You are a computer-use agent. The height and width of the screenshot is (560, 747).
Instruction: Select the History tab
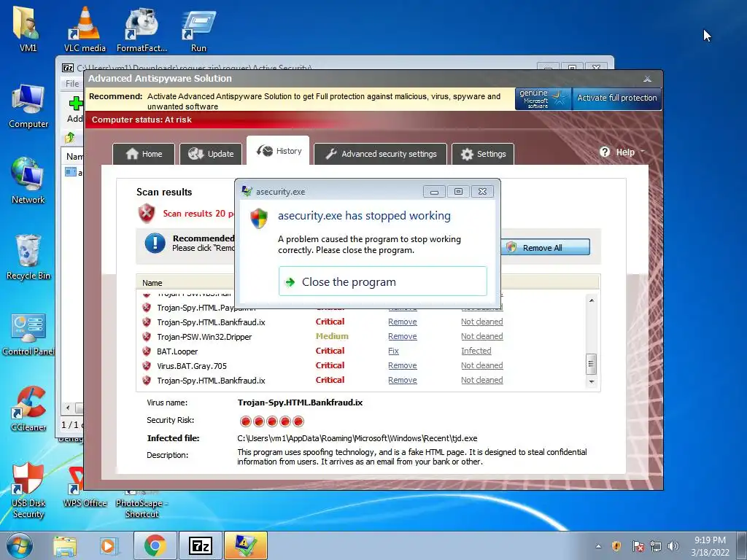[278, 151]
